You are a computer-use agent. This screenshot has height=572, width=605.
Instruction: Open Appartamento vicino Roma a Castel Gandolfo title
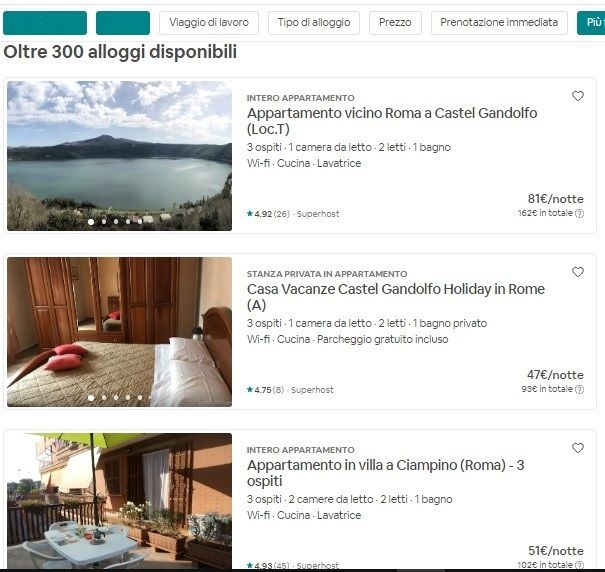click(x=392, y=121)
